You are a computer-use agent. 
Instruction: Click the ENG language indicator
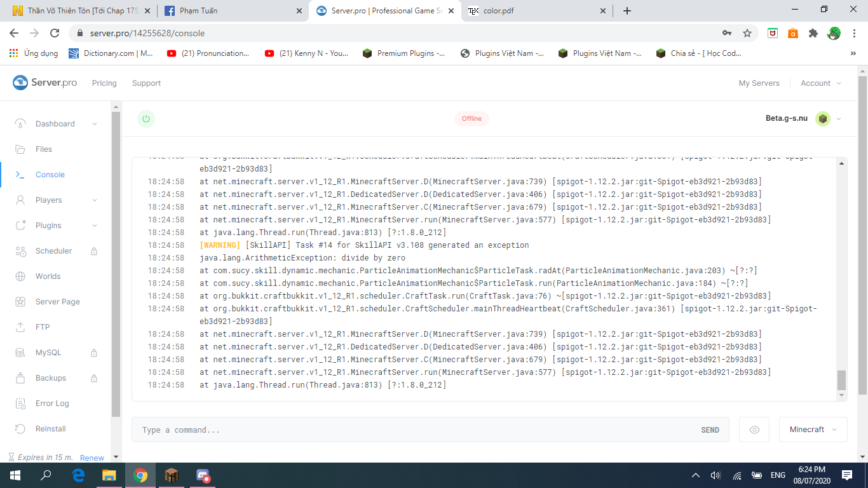click(778, 475)
